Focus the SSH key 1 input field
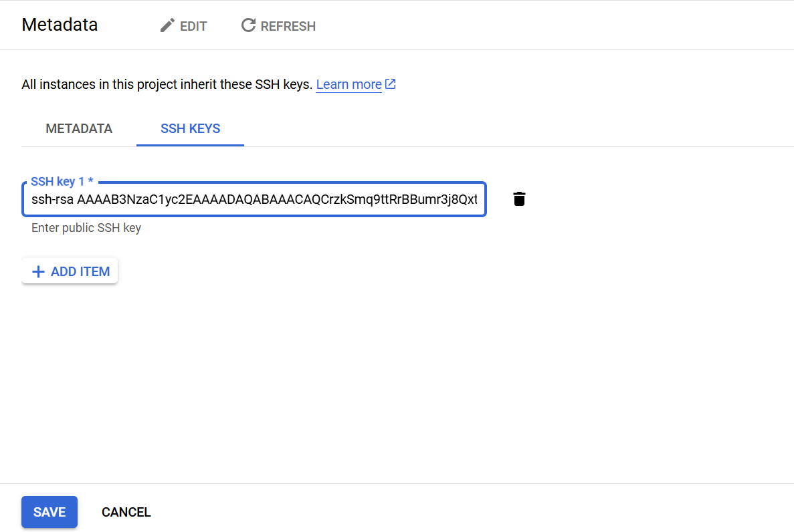 point(254,199)
